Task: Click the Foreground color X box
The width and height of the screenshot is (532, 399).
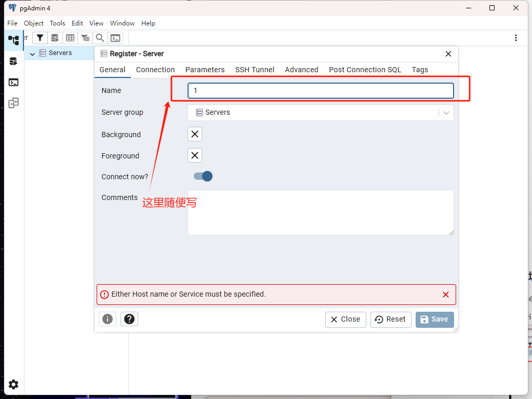Action: click(195, 155)
